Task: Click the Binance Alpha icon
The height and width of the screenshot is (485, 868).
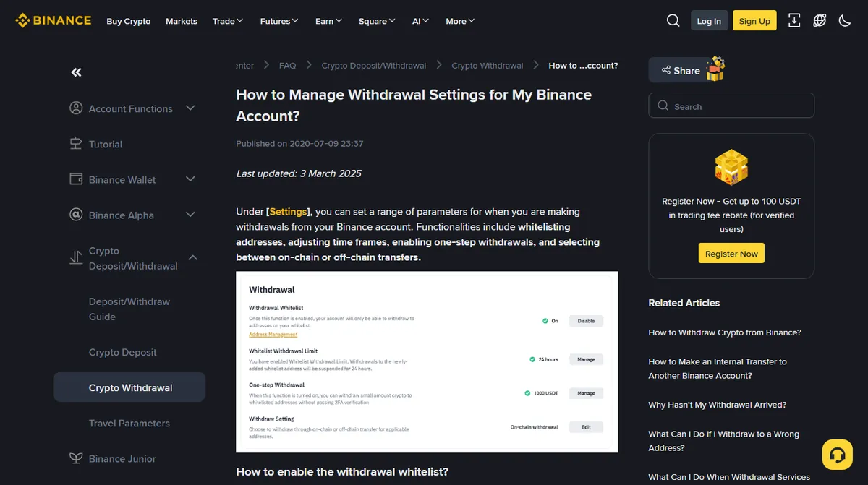Action: (x=76, y=215)
